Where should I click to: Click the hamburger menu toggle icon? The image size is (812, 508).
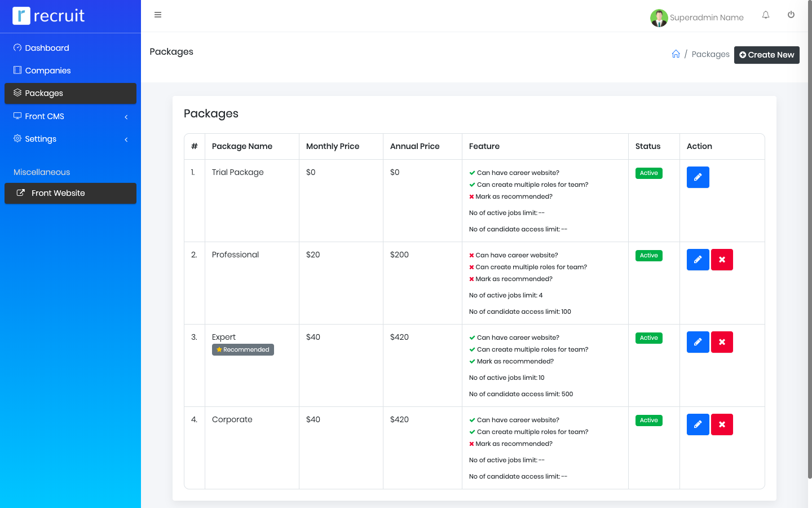tap(158, 15)
